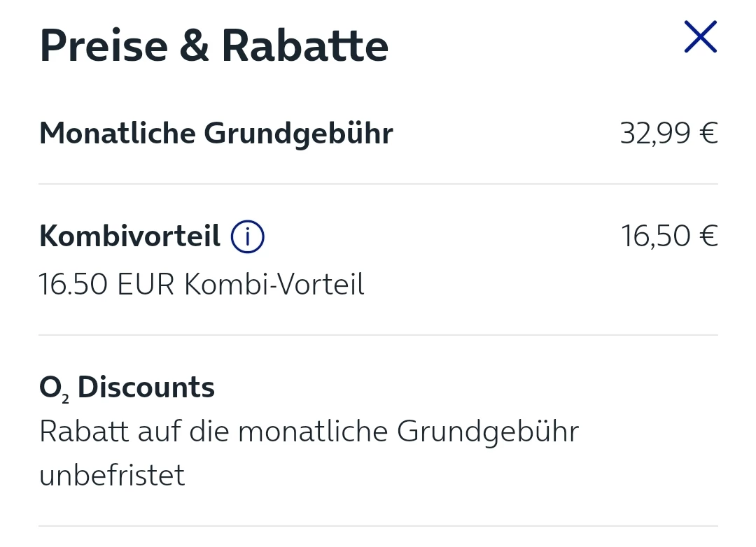Click the divider below Monatliche Grundgebühr row
This screenshot has width=756, height=547.
coord(378,184)
